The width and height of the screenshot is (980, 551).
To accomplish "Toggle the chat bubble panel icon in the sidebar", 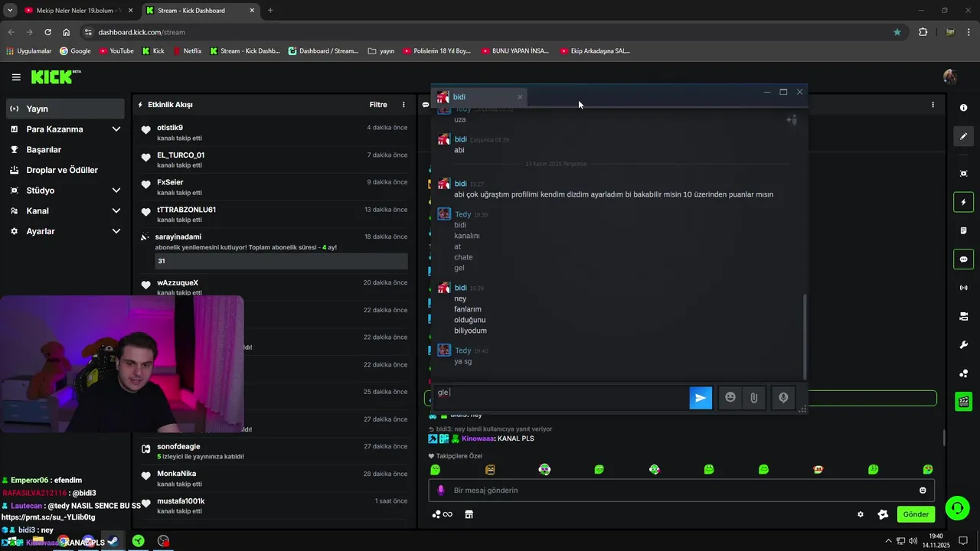I will [x=963, y=259].
